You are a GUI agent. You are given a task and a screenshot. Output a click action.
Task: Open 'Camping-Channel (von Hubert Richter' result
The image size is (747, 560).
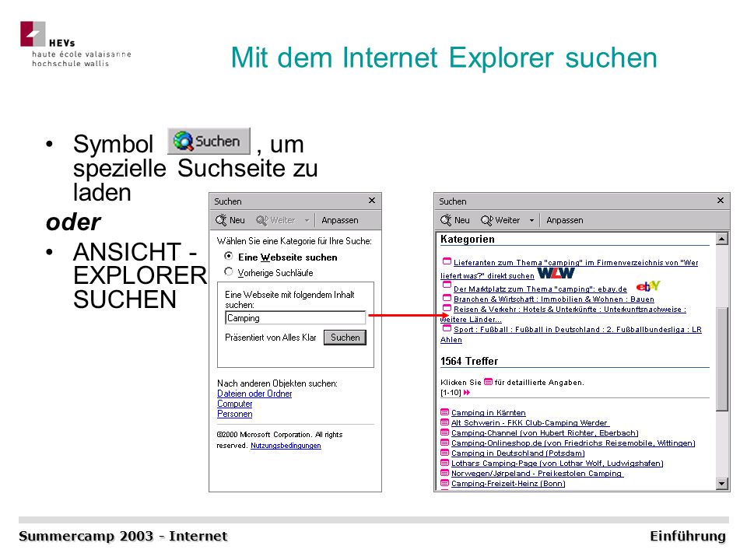[545, 433]
